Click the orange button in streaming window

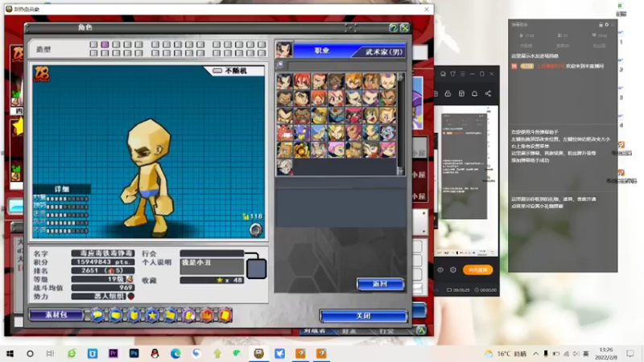pos(477,270)
